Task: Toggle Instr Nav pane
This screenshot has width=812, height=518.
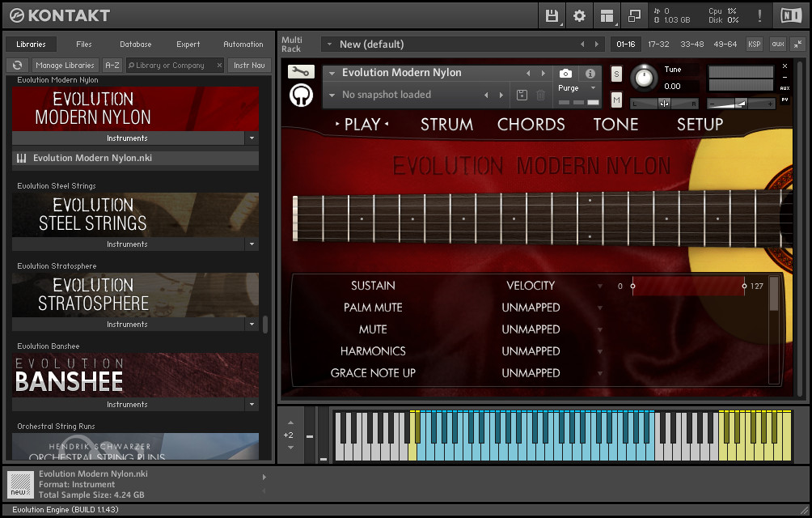Action: [x=249, y=66]
